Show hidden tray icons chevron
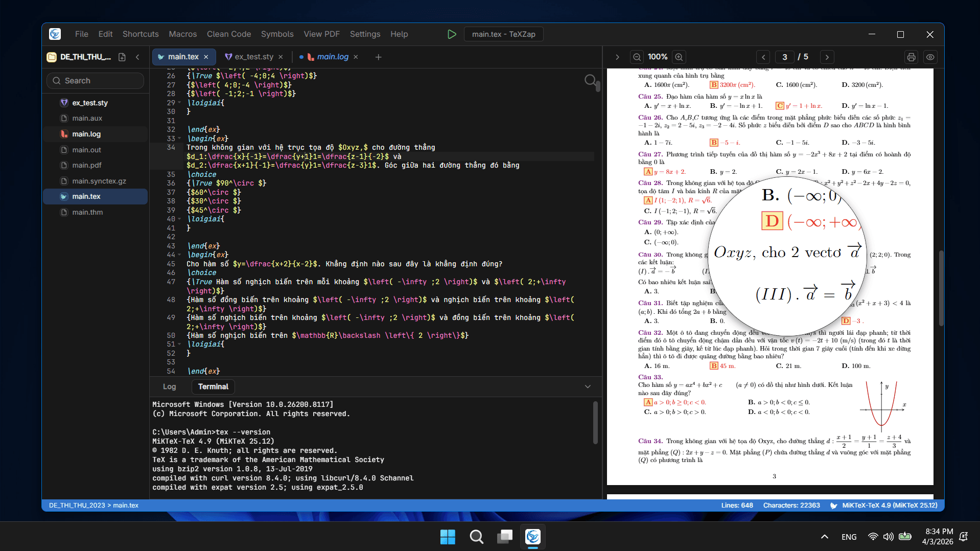Screen dimensions: 980x551 point(825,537)
